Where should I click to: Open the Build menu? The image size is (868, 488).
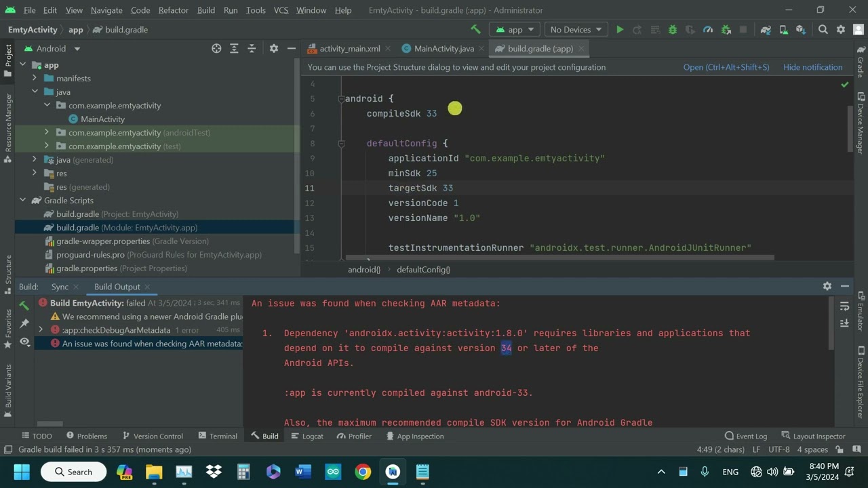tap(206, 10)
